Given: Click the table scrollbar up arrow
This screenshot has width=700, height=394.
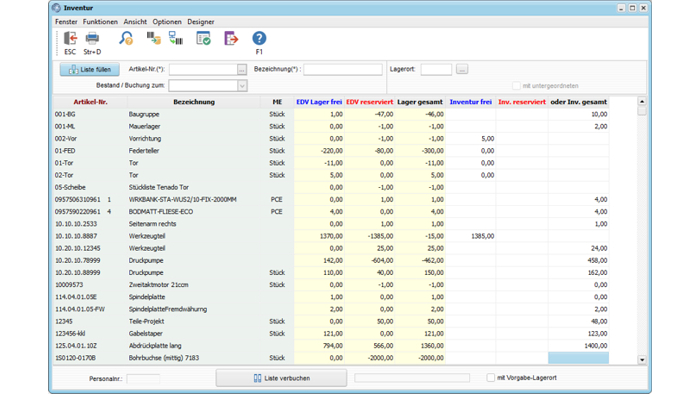Looking at the screenshot, I should [642, 101].
